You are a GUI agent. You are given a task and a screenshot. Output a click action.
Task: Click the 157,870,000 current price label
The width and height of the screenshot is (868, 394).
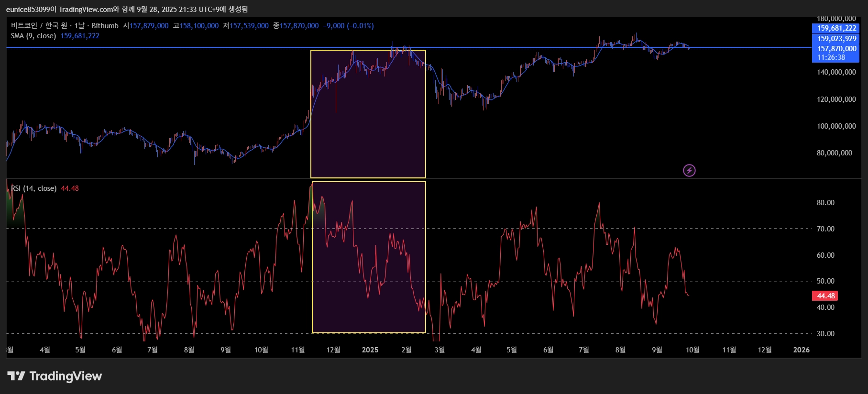click(836, 49)
